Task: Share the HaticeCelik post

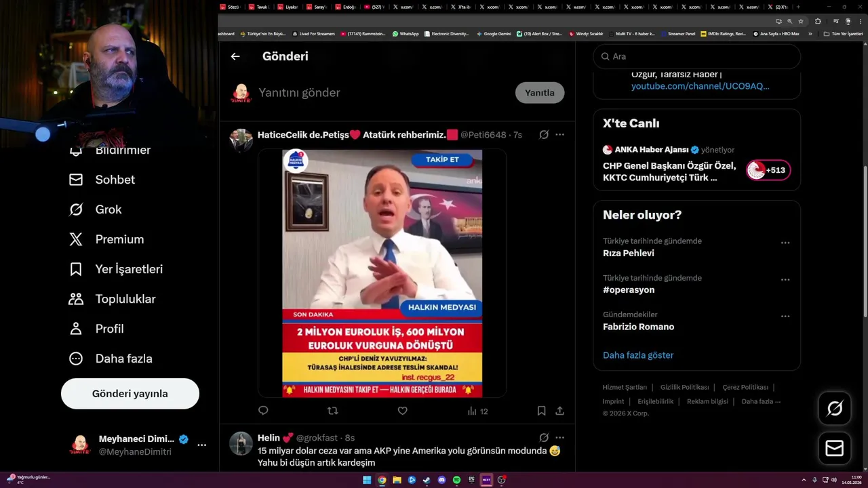Action: 559,411
